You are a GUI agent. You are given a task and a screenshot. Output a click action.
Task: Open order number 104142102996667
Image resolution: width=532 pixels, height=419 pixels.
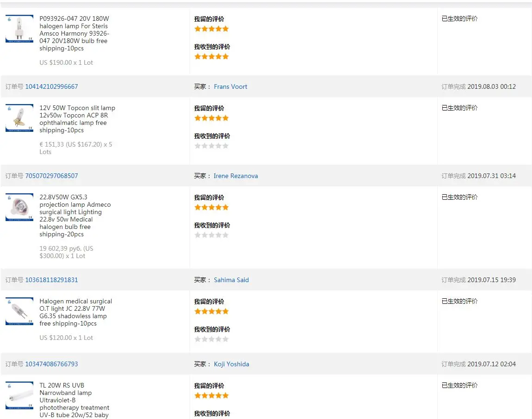pyautogui.click(x=51, y=86)
